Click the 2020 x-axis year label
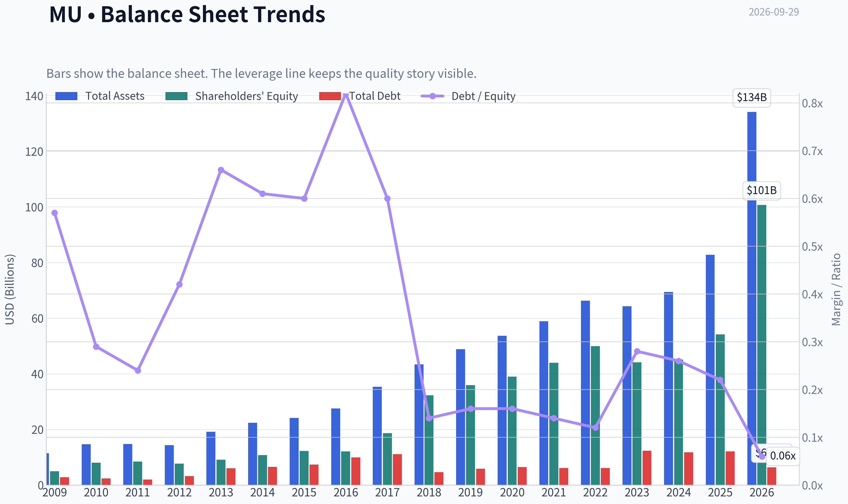 click(x=512, y=493)
